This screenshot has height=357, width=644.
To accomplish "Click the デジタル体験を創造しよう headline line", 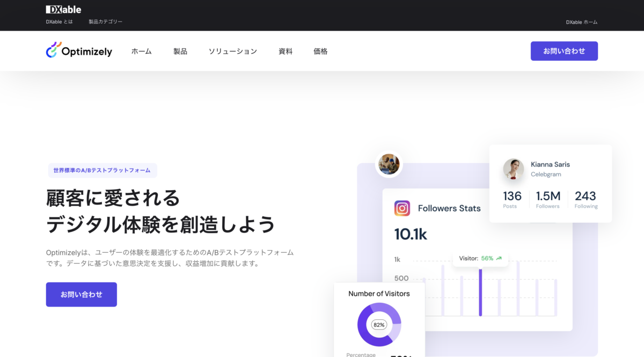I will 161,224.
